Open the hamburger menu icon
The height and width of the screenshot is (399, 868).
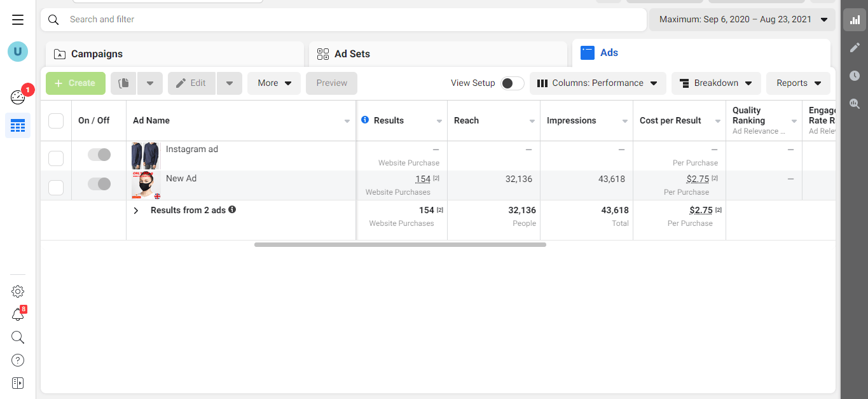click(x=18, y=20)
